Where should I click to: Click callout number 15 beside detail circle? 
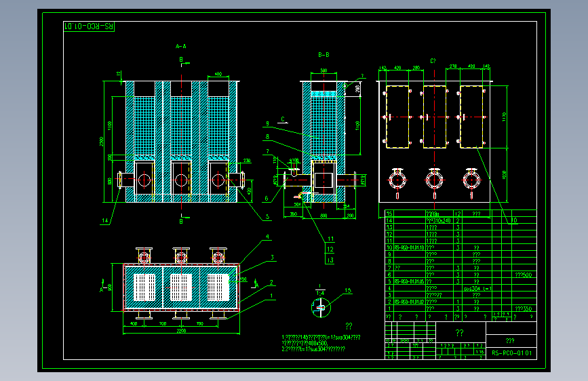pos(348,290)
